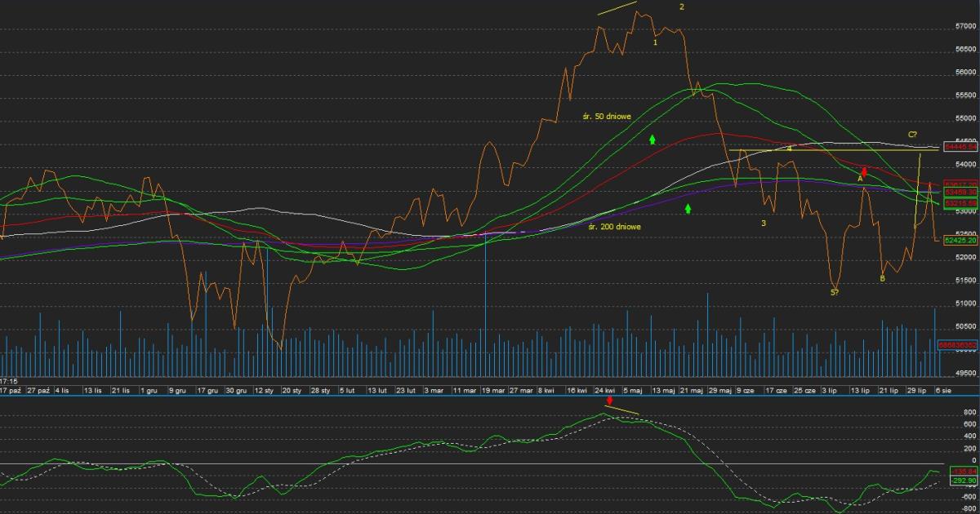
Task: Click the '12 sty' date on time axis
Action: 264,391
